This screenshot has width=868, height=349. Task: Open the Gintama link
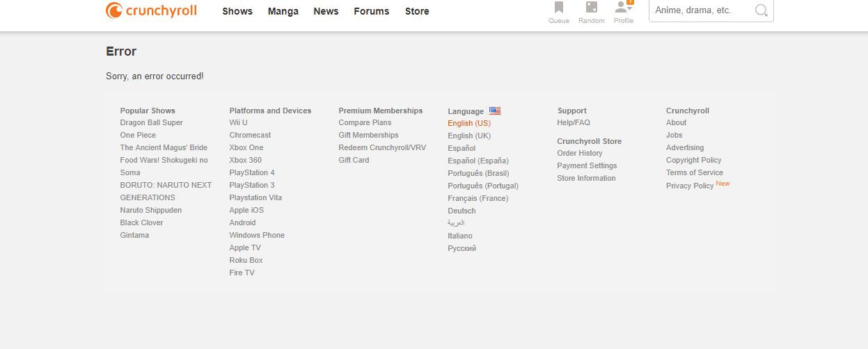(x=134, y=235)
